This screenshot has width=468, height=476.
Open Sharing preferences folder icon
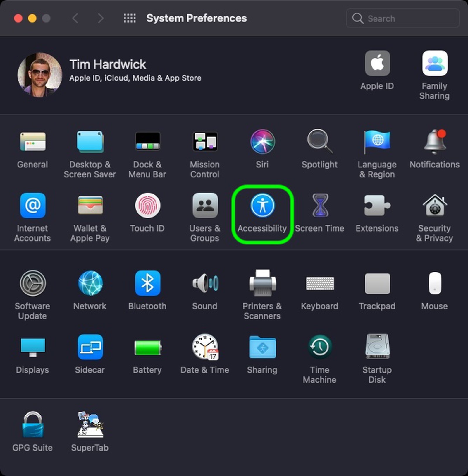(262, 347)
